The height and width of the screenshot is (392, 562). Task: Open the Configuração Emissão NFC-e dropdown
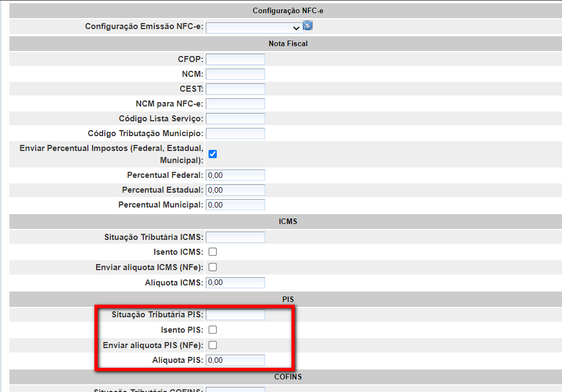click(254, 27)
